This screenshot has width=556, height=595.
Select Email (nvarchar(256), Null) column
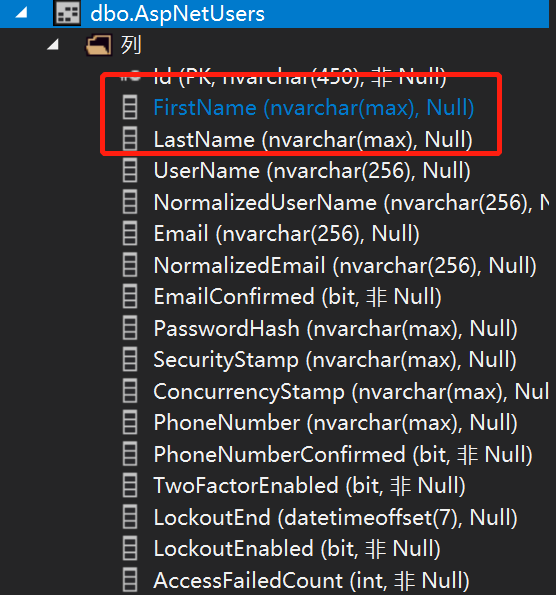pyautogui.click(x=287, y=234)
